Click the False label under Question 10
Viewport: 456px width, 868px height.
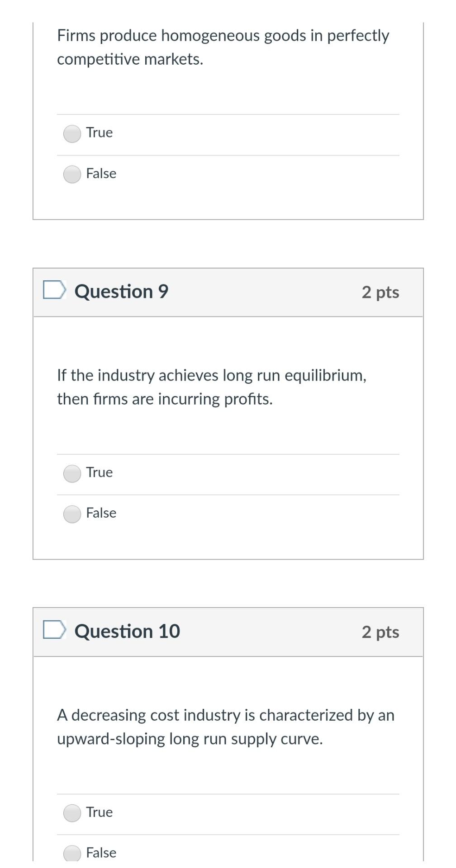tap(101, 853)
